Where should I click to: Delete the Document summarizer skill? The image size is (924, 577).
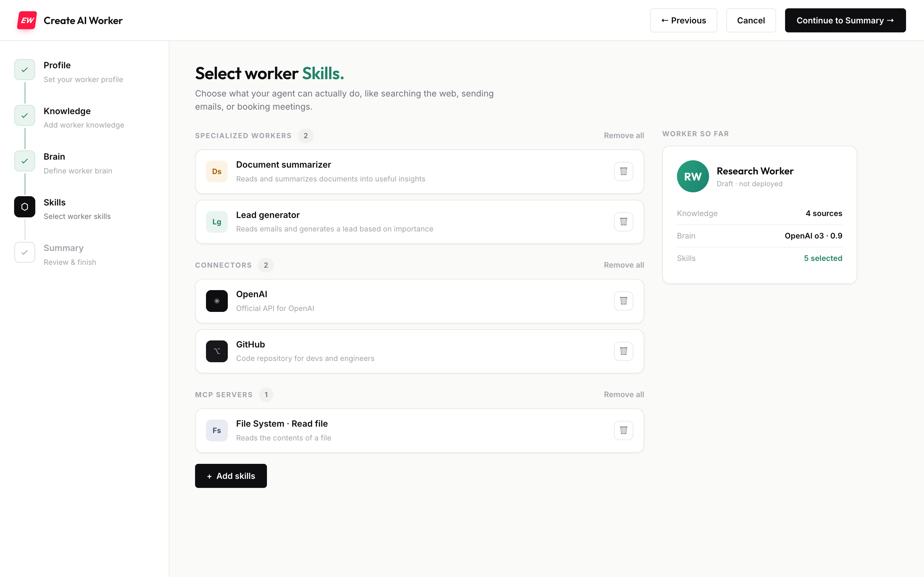(623, 171)
